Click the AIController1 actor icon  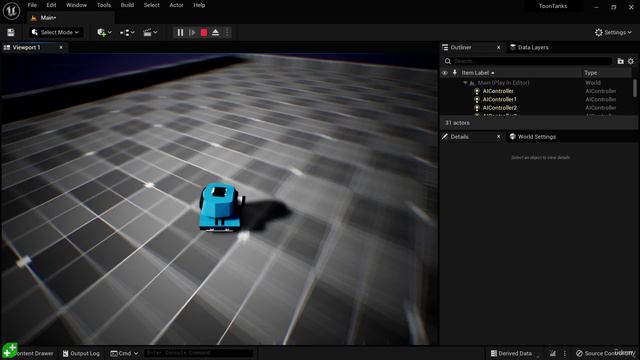(477, 99)
